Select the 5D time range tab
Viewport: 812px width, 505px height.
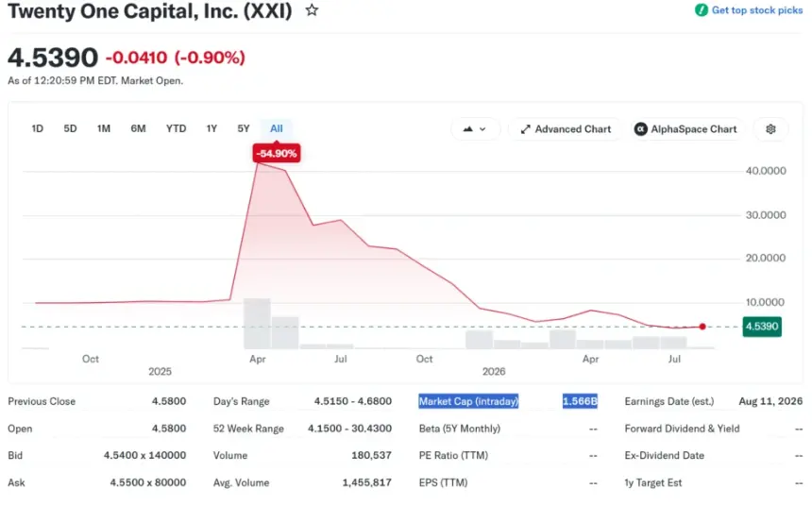pyautogui.click(x=71, y=128)
